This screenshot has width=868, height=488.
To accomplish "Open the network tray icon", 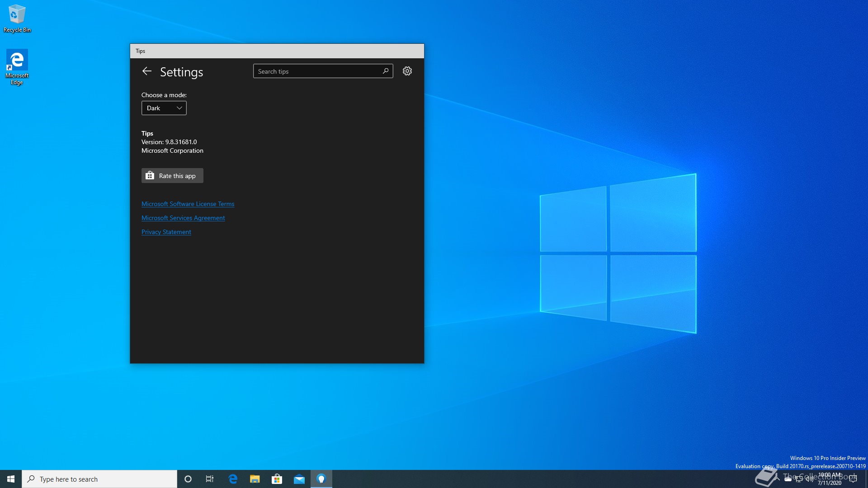I will pos(799,479).
